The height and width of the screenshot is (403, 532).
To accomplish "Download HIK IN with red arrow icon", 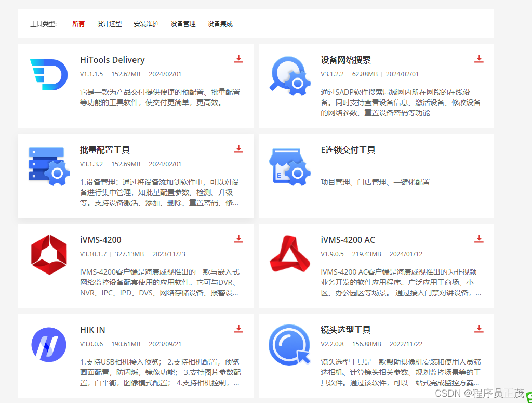I will pos(238,329).
